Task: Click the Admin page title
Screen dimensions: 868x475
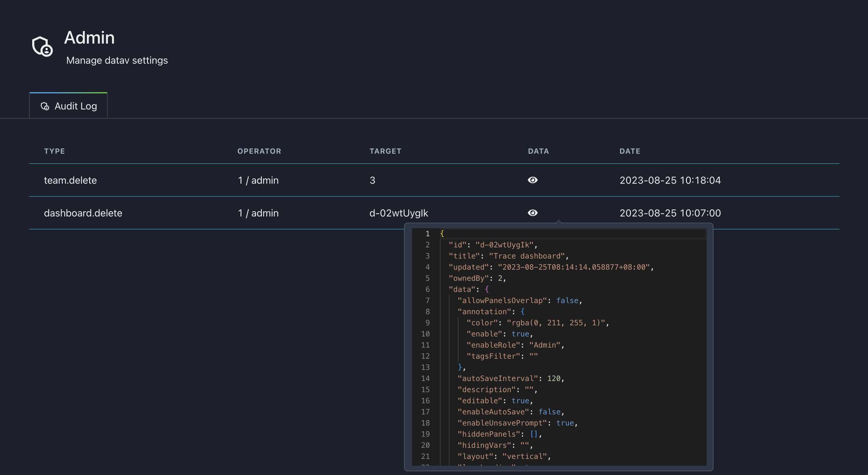Action: pyautogui.click(x=89, y=37)
